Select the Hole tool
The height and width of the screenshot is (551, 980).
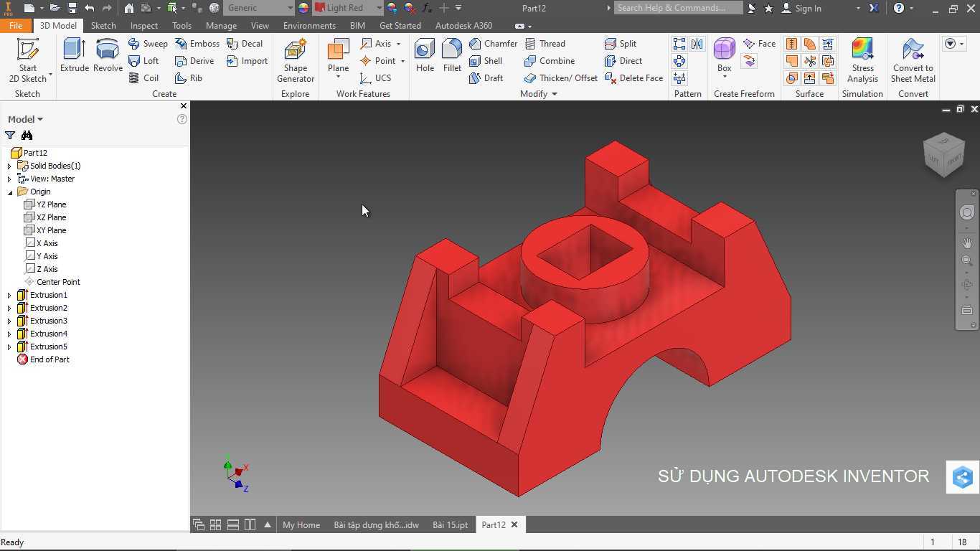425,56
